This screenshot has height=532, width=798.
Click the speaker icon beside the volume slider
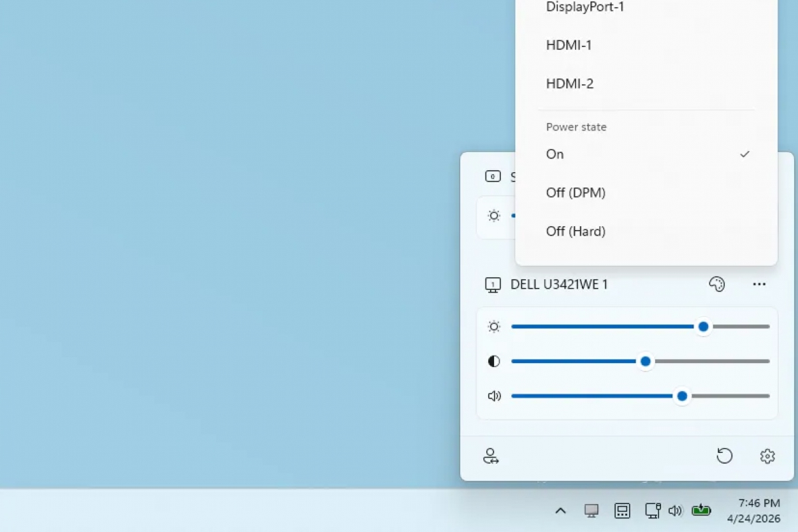(x=493, y=396)
